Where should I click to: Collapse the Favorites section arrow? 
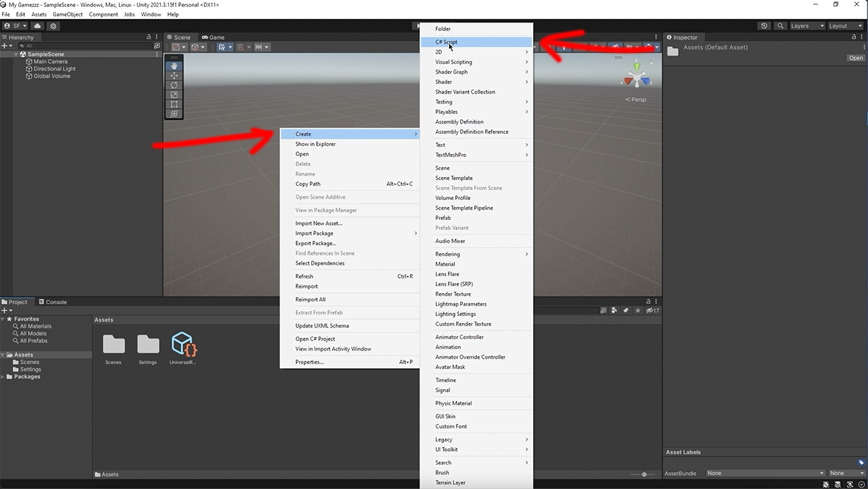tap(3, 319)
